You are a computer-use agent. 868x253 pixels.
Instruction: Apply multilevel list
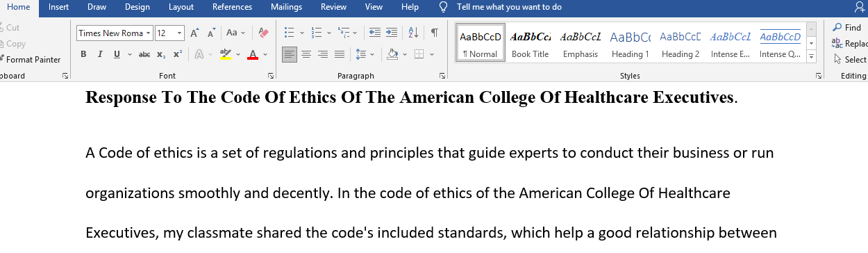343,33
